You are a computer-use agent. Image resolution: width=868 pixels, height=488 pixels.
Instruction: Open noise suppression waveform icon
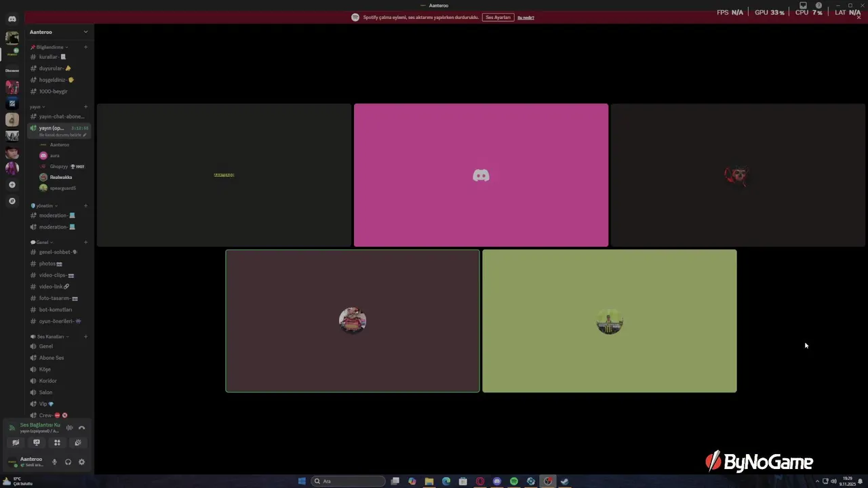click(69, 428)
